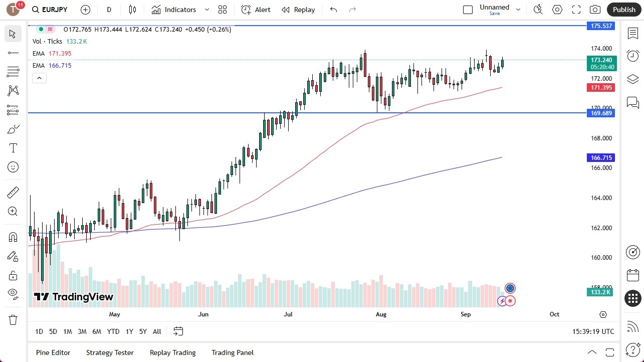This screenshot has height=362, width=644.
Task: Open the layout dropdown beside Unnamed
Action: tap(518, 9)
